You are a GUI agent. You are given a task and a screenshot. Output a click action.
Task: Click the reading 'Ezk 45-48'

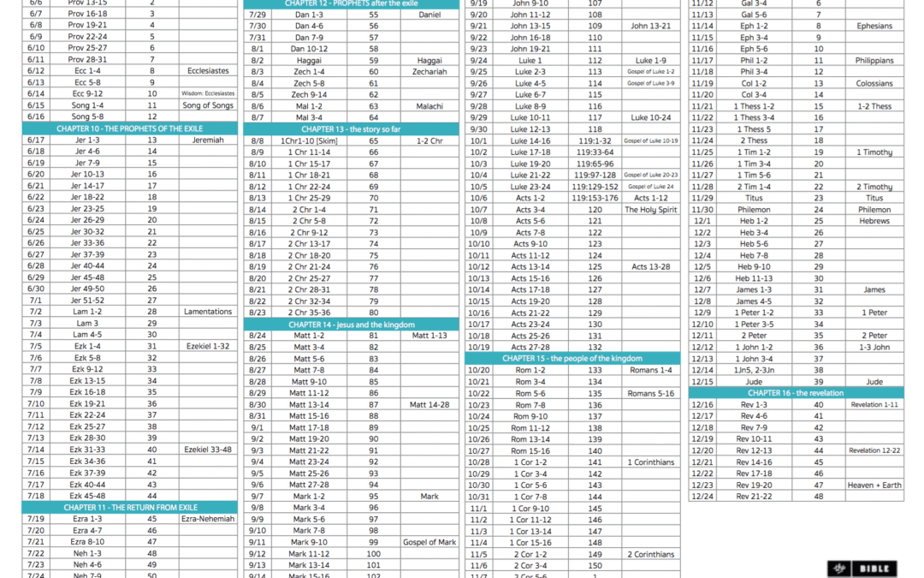[87, 496]
